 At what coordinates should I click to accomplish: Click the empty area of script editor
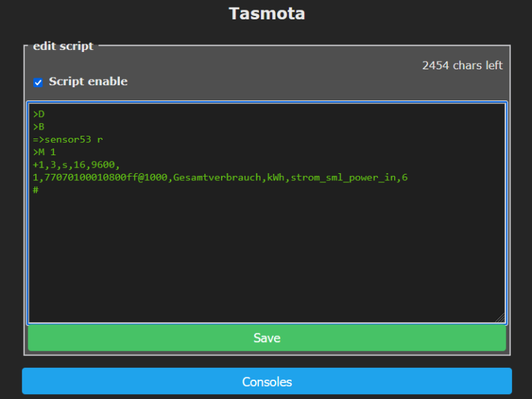tap(267, 256)
